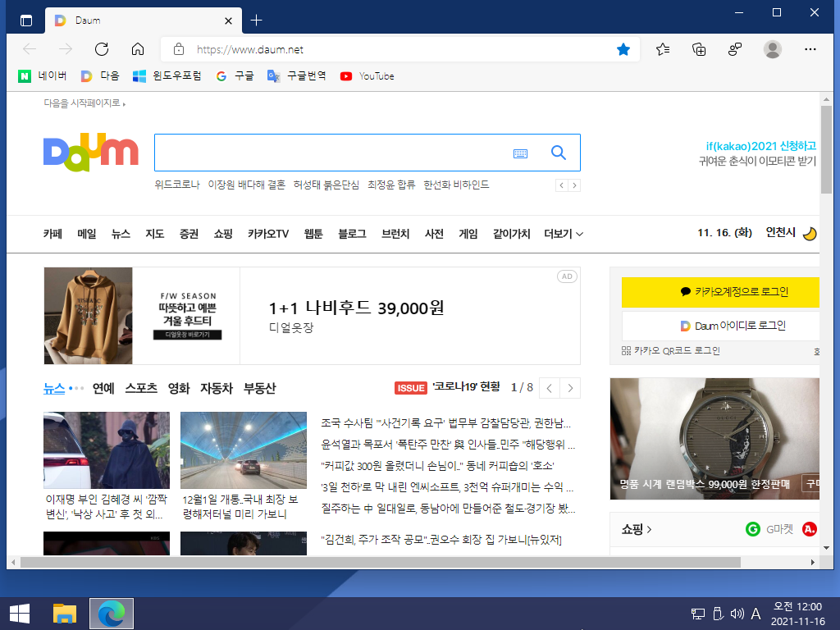840x630 pixels.
Task: Open a new tab with plus button
Action: pyautogui.click(x=256, y=21)
